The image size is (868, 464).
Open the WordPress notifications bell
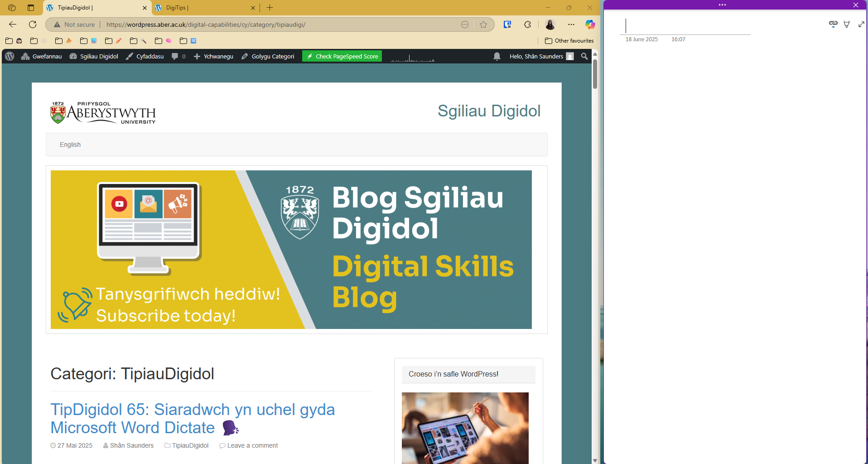click(x=497, y=56)
